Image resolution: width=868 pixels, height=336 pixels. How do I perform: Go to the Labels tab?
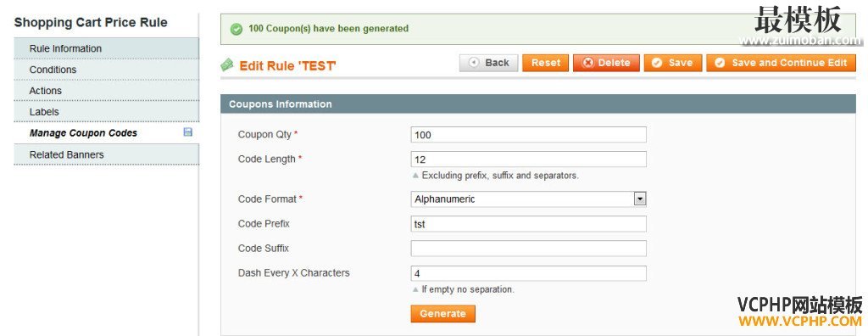106,112
